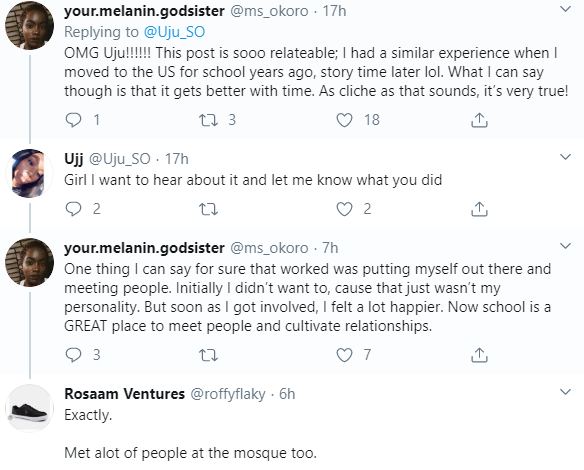Retweet the OMG Uju tweet
The width and height of the screenshot is (584, 470).
coord(208,120)
